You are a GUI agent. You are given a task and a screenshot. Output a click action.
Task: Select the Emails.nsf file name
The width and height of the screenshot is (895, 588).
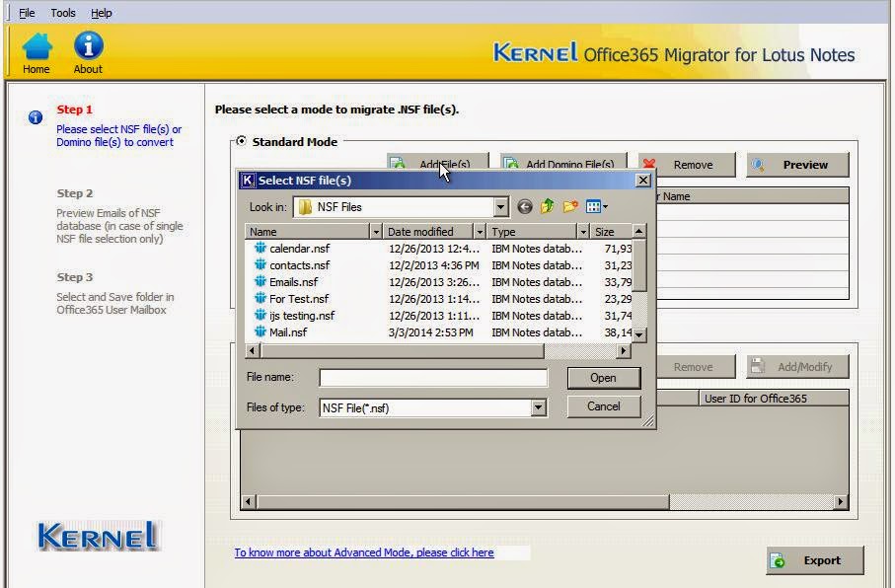coord(293,281)
